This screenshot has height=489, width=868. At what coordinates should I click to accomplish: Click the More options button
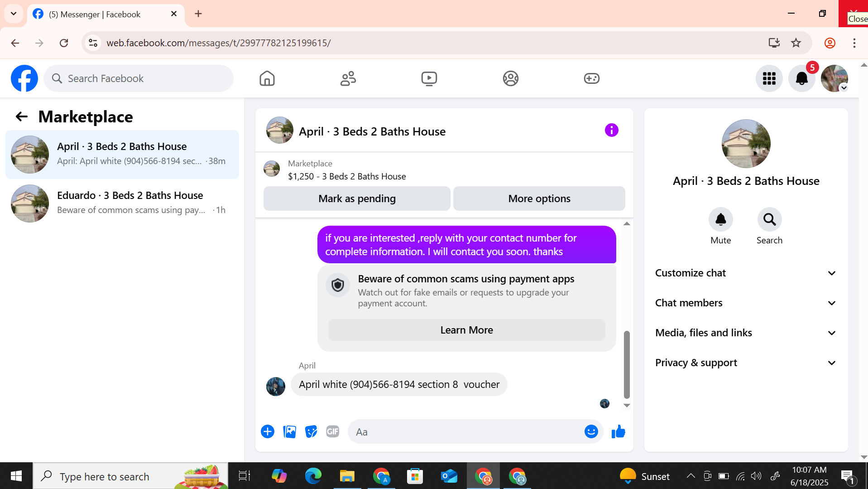(x=539, y=199)
